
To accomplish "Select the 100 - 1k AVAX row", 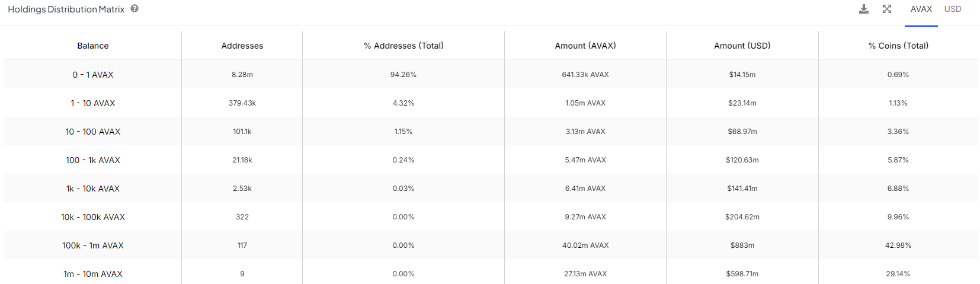I will click(93, 160).
